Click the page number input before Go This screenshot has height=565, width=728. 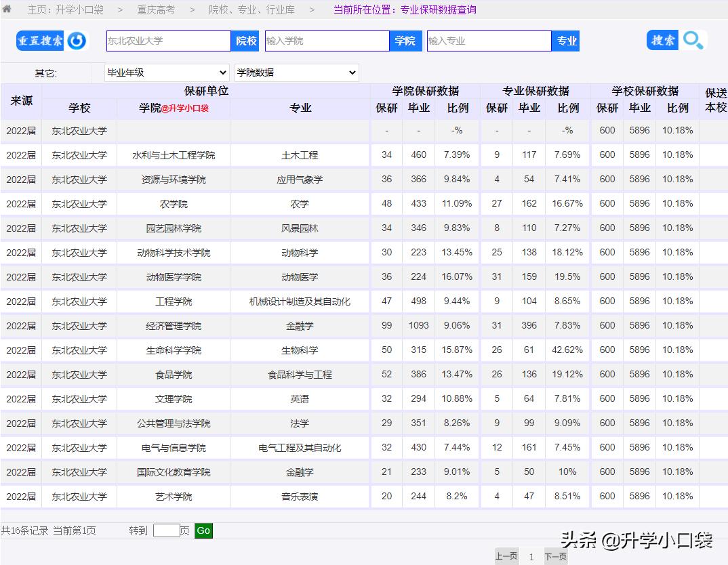click(x=167, y=530)
